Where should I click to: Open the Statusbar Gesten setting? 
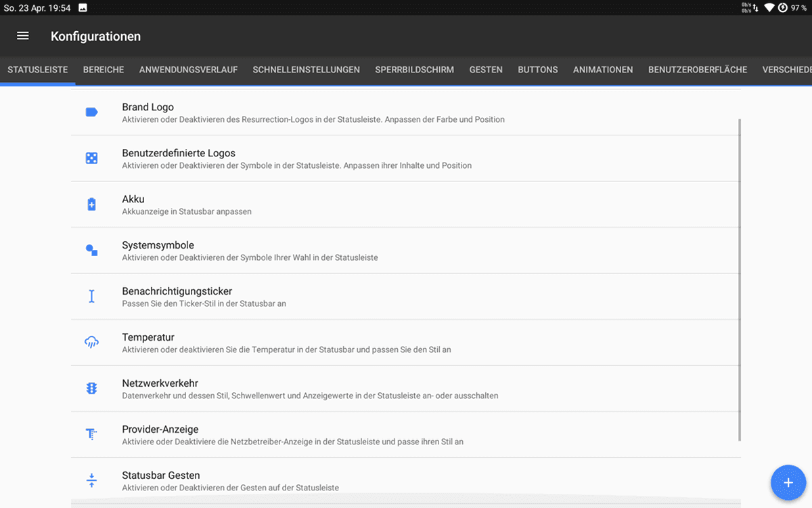[x=406, y=481]
